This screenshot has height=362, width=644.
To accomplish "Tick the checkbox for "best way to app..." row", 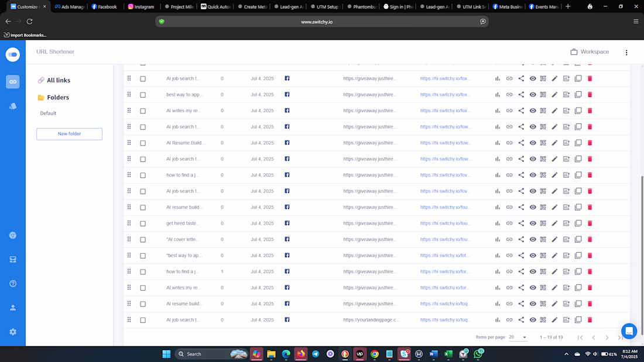I will pos(143,95).
